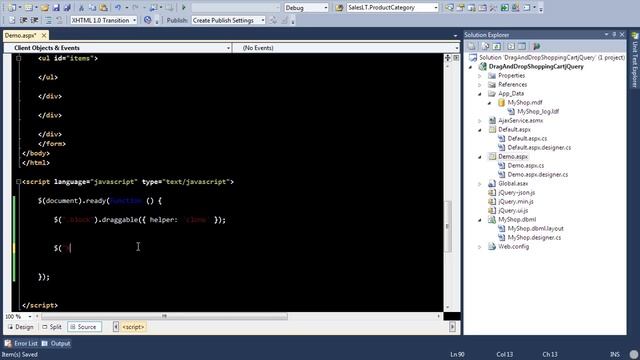640x360 pixels.
Task: Save the current file with the Save icon
Action: pyautogui.click(x=56, y=7)
